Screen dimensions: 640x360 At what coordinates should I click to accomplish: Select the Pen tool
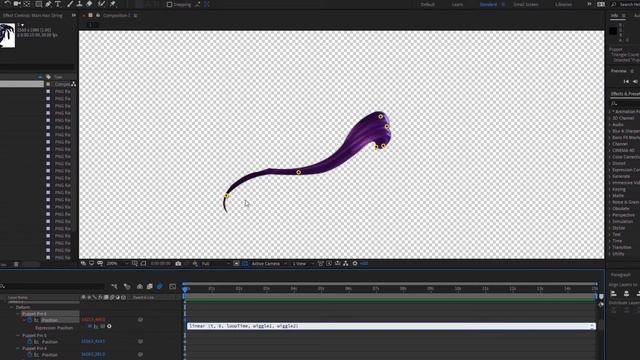pyautogui.click(x=48, y=4)
